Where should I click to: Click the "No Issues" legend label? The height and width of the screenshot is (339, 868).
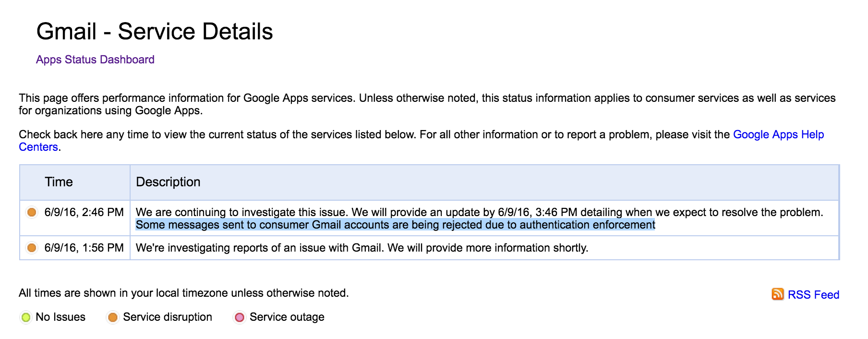[x=60, y=317]
